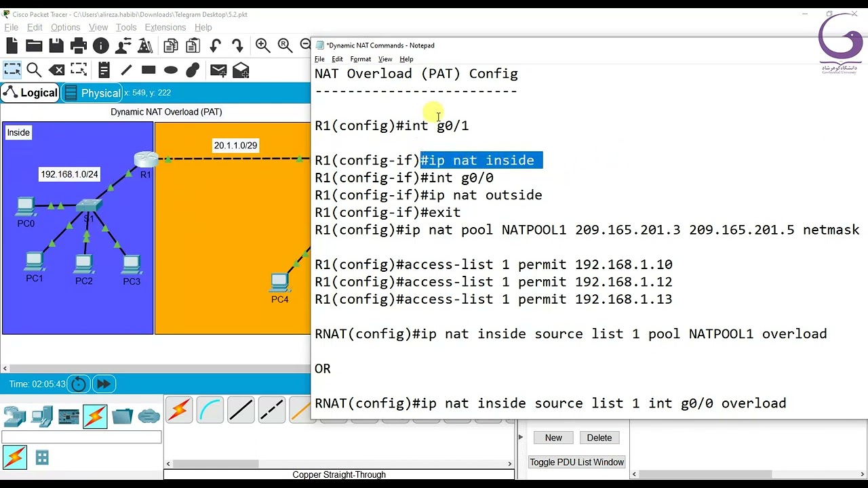This screenshot has width=868, height=488.
Task: Choose the Resize Shape tool
Action: click(79, 70)
